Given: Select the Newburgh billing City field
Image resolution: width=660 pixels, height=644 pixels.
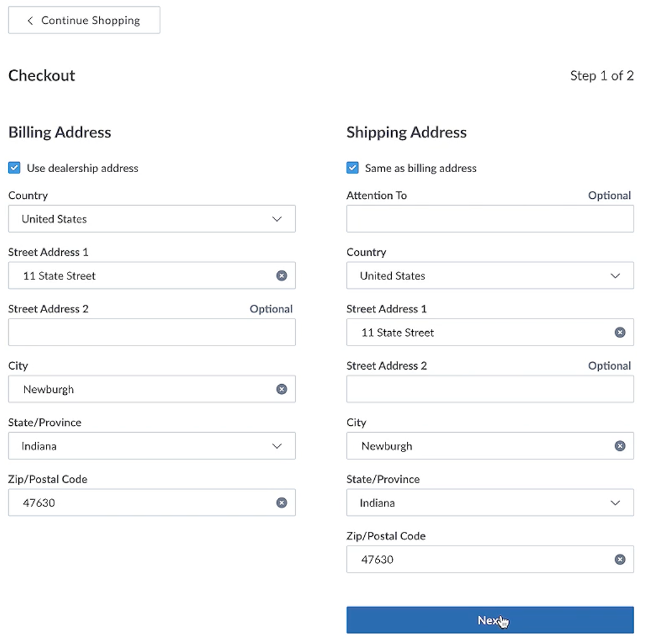Looking at the screenshot, I should (x=126, y=389).
